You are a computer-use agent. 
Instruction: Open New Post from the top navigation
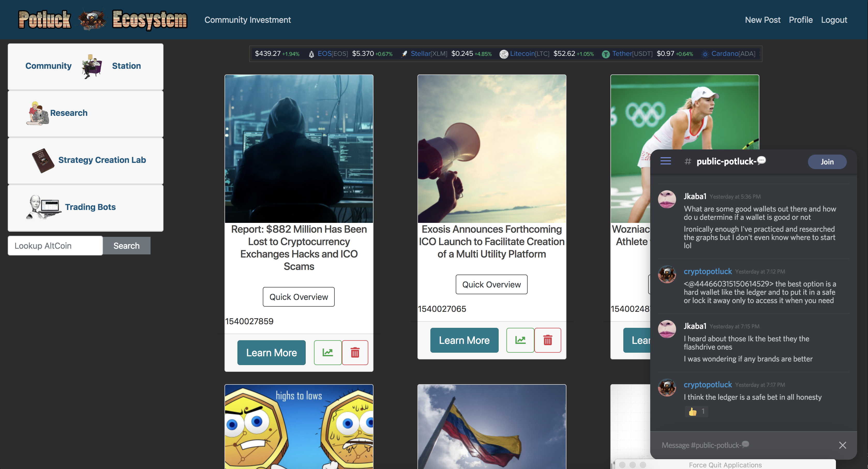(x=762, y=20)
